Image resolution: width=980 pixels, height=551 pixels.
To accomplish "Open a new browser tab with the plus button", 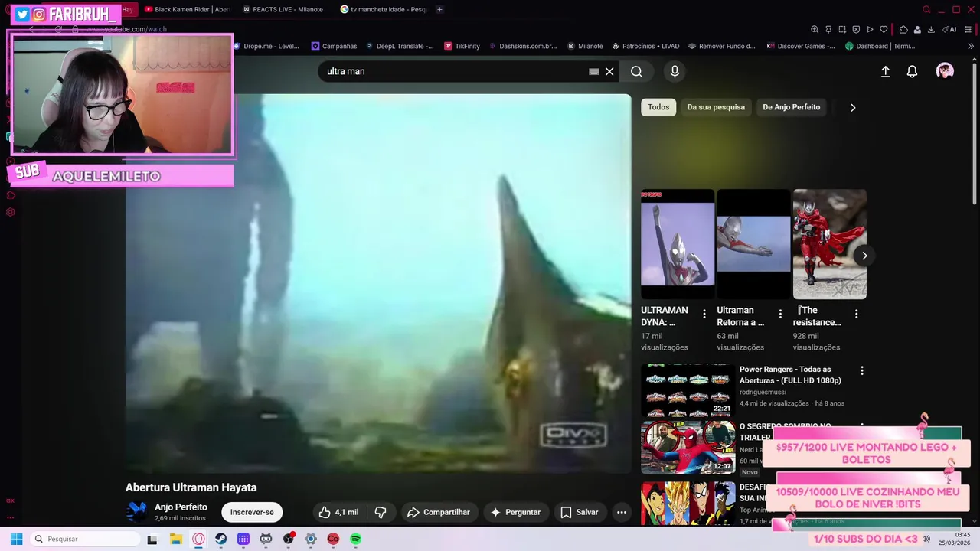I will point(439,9).
